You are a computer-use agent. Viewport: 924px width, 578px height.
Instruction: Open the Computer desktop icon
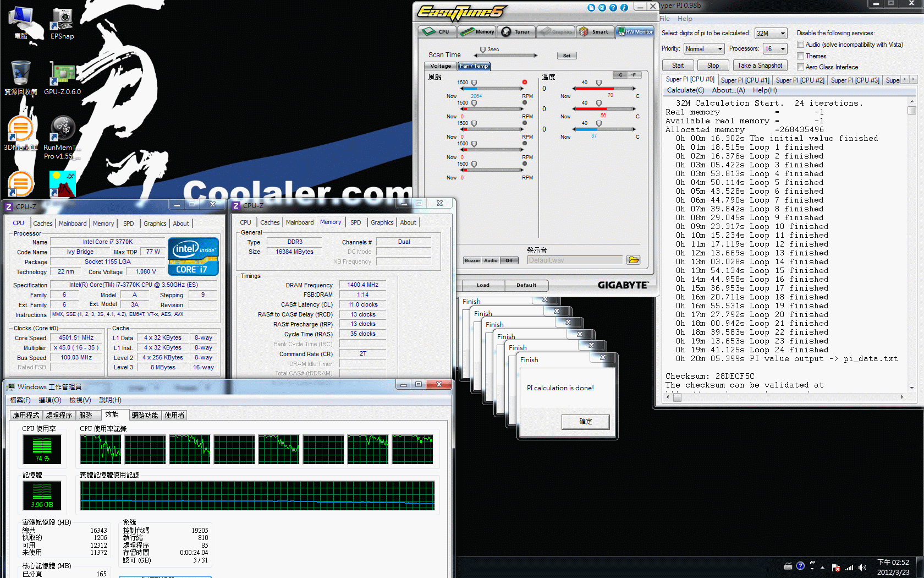pyautogui.click(x=21, y=23)
